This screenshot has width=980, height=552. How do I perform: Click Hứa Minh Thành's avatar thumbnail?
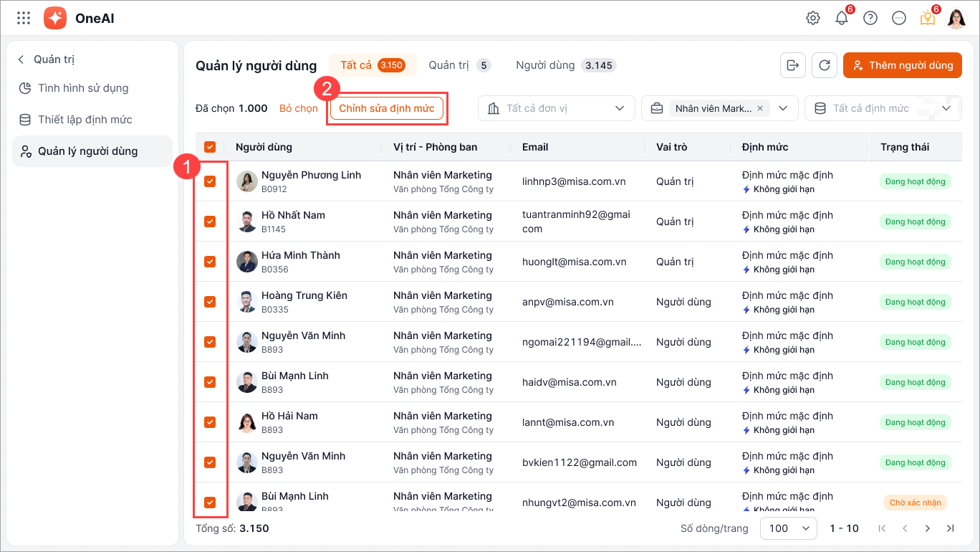pos(247,262)
